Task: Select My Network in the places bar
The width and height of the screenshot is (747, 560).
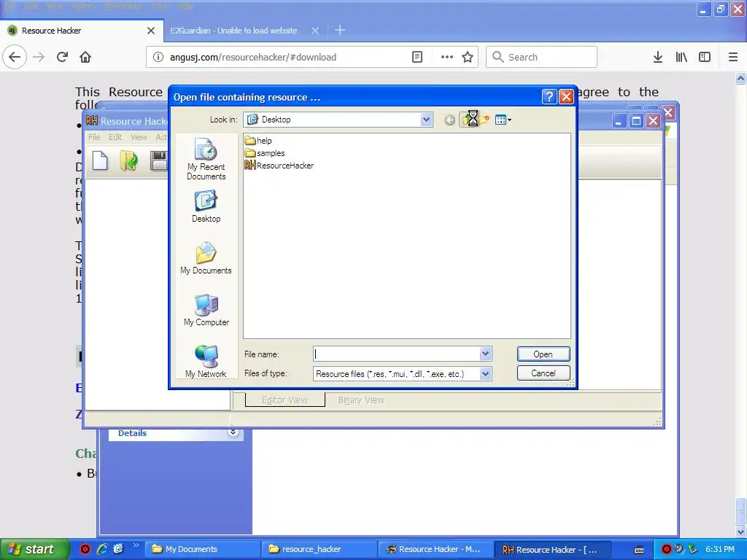Action: 206,362
